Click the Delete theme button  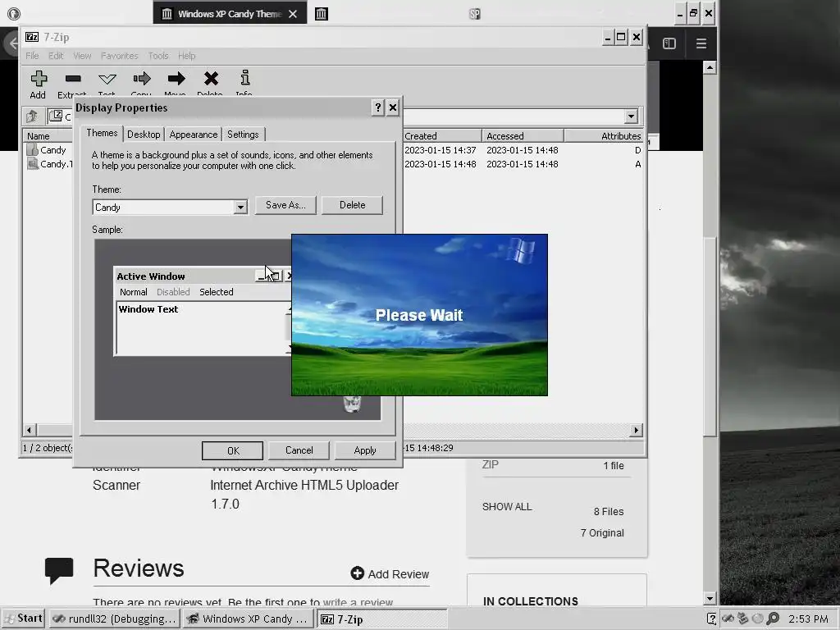coord(352,205)
